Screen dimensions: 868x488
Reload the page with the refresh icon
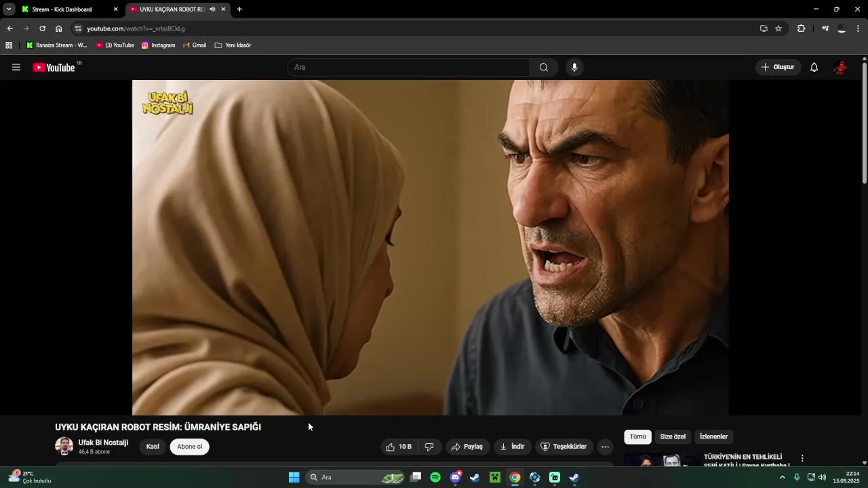(42, 28)
